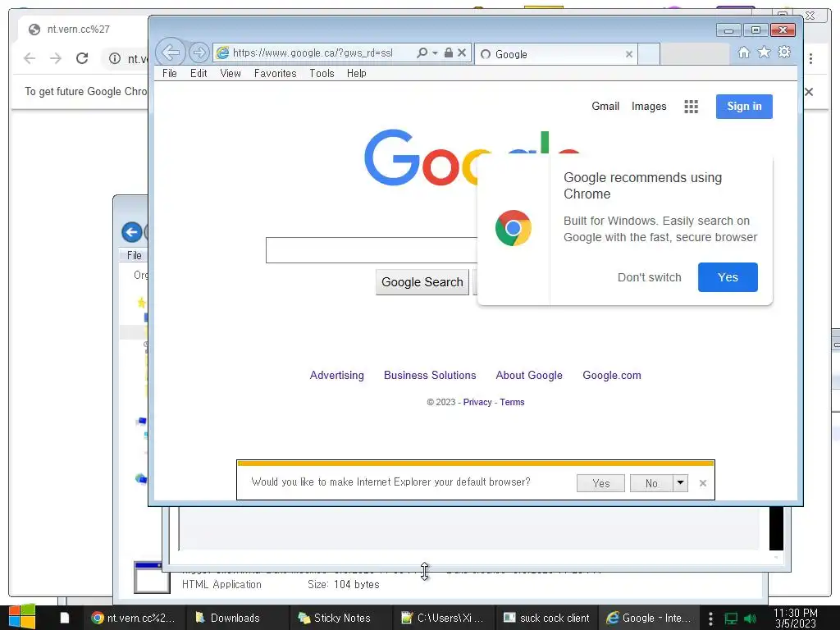The width and height of the screenshot is (840, 630).
Task: Click the Terms link in footer
Action: (x=512, y=402)
